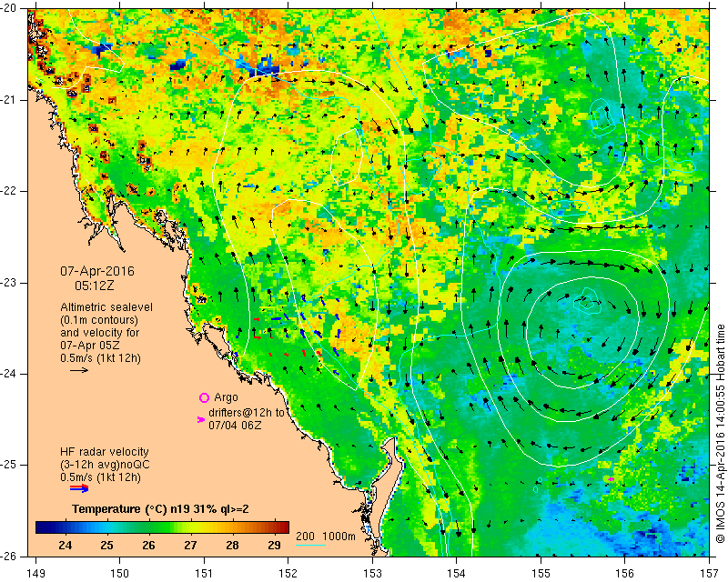
Task: Click longitude axis label 156
Action: pyautogui.click(x=625, y=573)
